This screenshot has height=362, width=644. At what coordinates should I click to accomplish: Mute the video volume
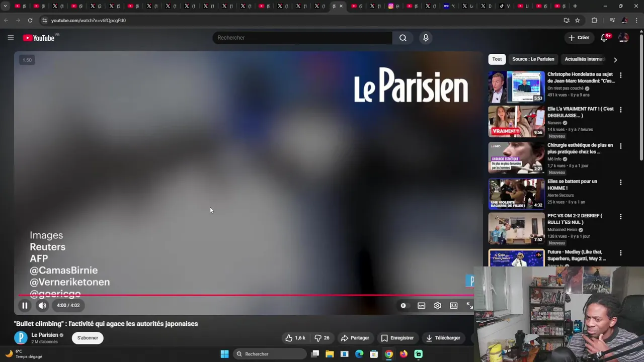pos(42,305)
